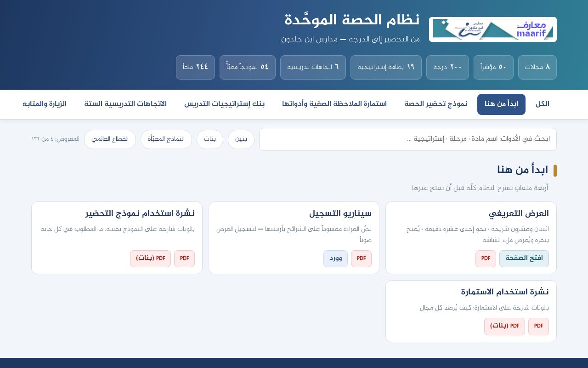Toggle the "بنات" filter chip
Viewport: 588px width, 368px height.
click(x=210, y=139)
